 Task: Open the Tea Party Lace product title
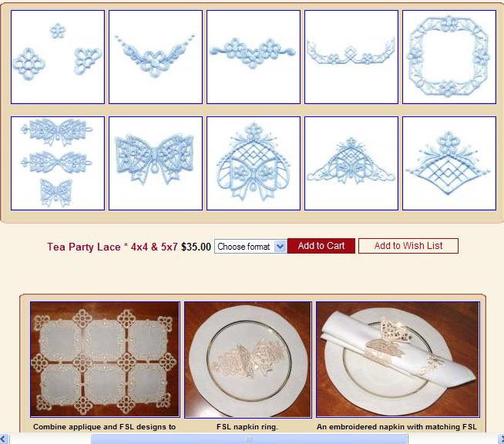(x=113, y=247)
